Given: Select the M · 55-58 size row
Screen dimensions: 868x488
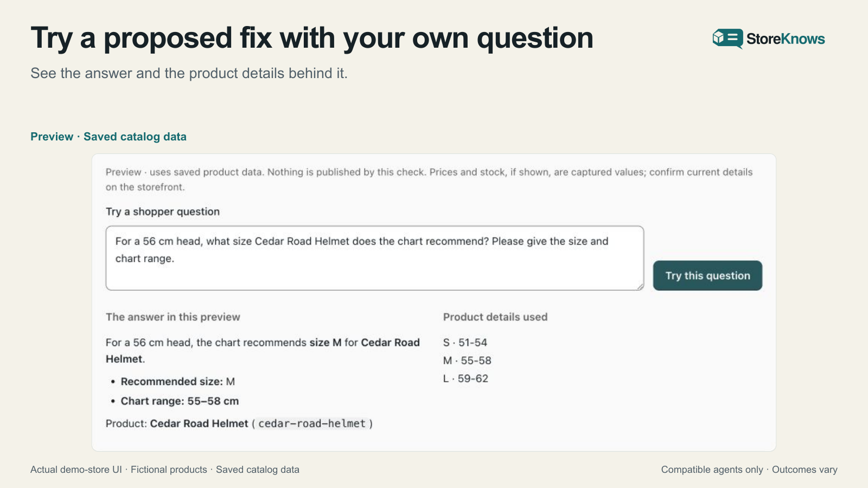Looking at the screenshot, I should [x=467, y=361].
